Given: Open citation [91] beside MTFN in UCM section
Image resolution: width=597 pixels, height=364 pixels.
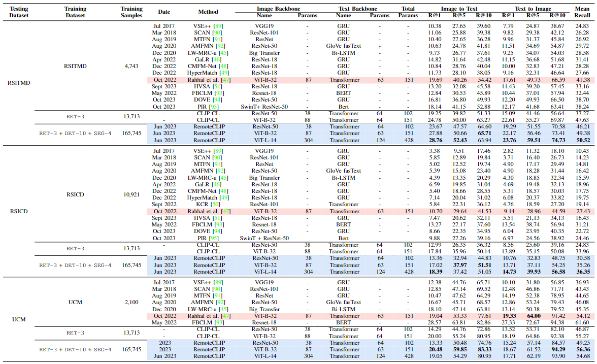Looking at the screenshot, I should tap(217, 296).
